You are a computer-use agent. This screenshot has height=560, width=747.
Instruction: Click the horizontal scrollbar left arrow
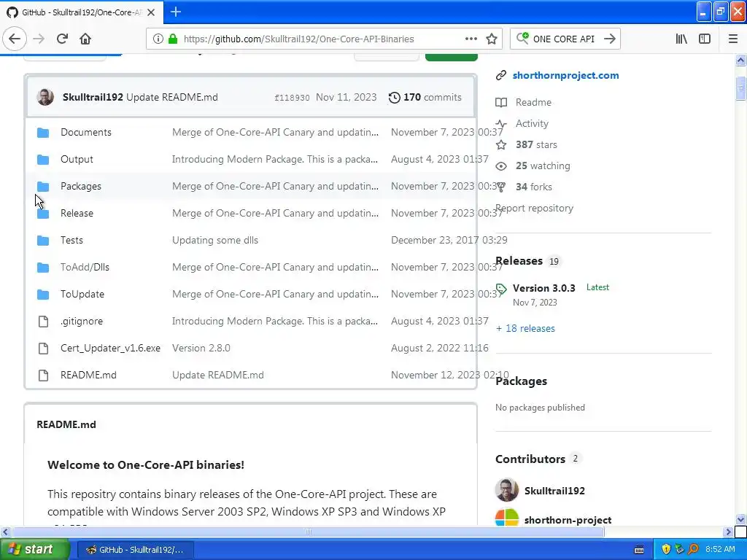pyautogui.click(x=5, y=532)
